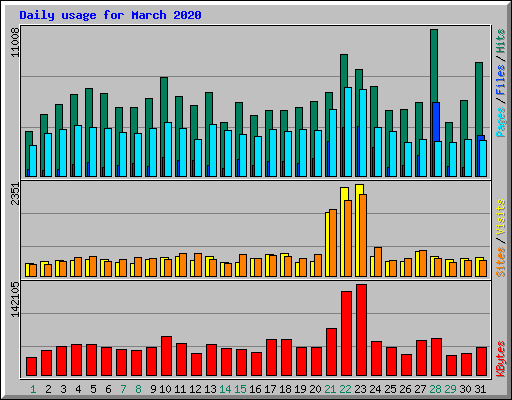The width and height of the screenshot is (512, 400).
Task: Click the 'Daily usage for March 2020' title
Action: coord(110,15)
